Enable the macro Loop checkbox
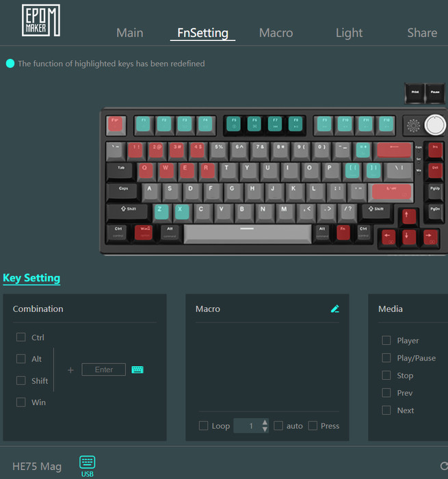The width and height of the screenshot is (448, 479). 203,426
